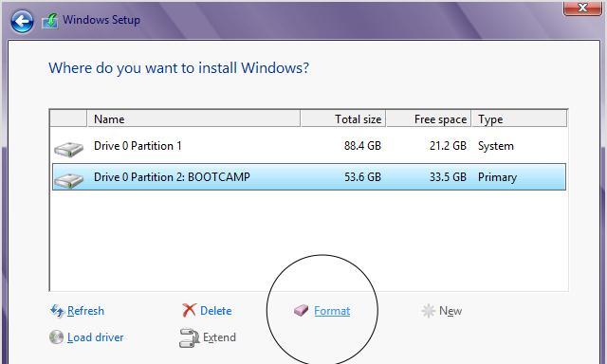
Task: Click the pink eraser Format icon
Action: pyautogui.click(x=301, y=310)
